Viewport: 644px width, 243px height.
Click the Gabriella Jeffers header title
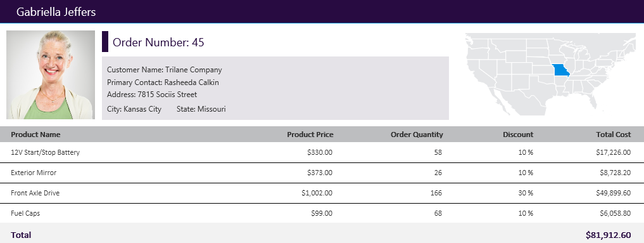click(56, 12)
